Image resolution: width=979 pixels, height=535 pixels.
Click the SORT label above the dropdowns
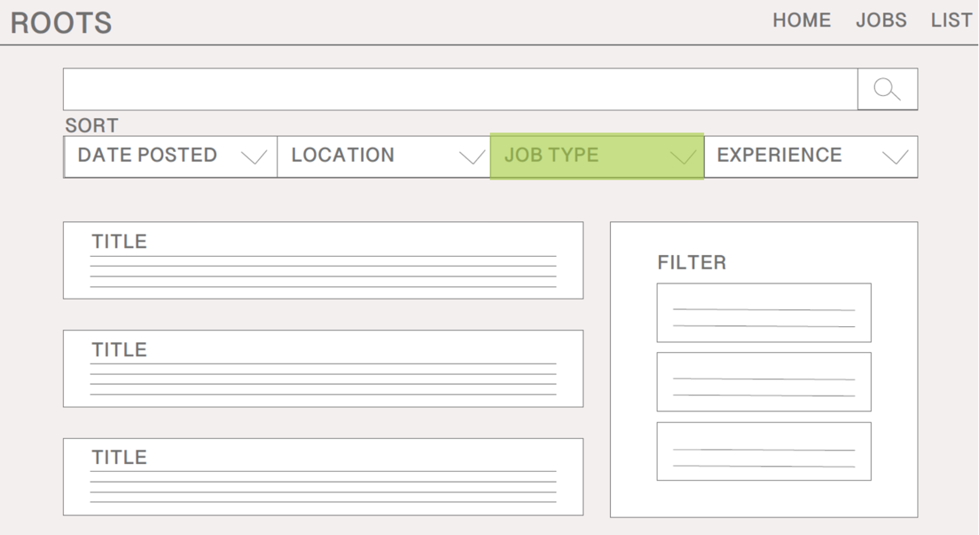[x=92, y=125]
